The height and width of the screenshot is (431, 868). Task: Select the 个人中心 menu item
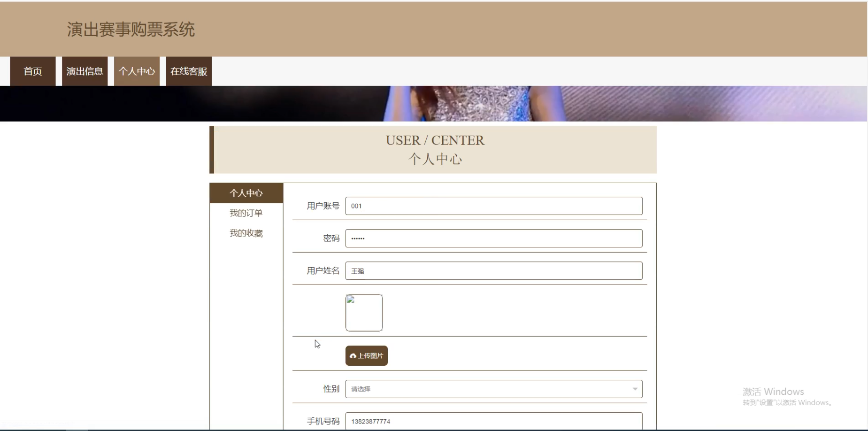coord(137,71)
